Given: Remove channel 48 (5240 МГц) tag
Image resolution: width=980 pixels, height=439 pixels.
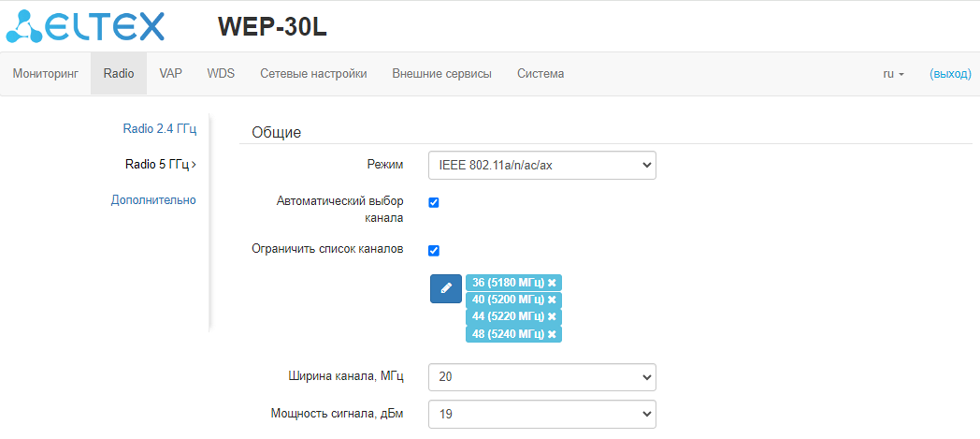Looking at the screenshot, I should click(552, 334).
